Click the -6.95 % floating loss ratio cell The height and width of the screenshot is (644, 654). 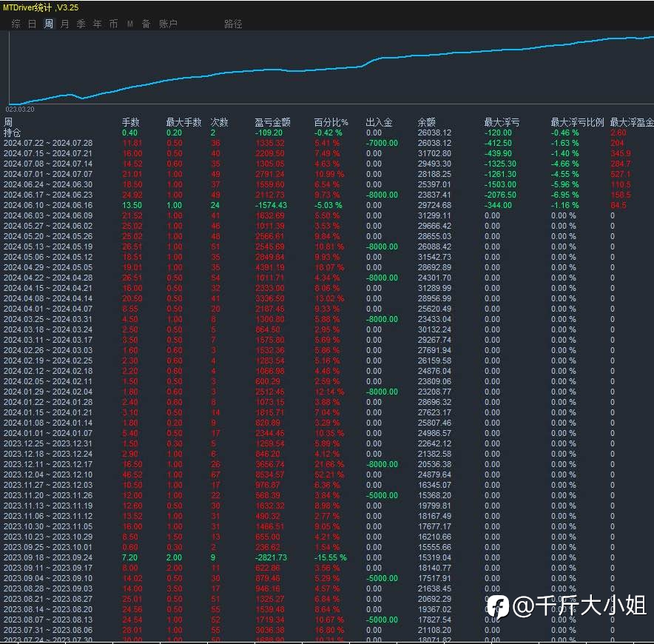564,195
